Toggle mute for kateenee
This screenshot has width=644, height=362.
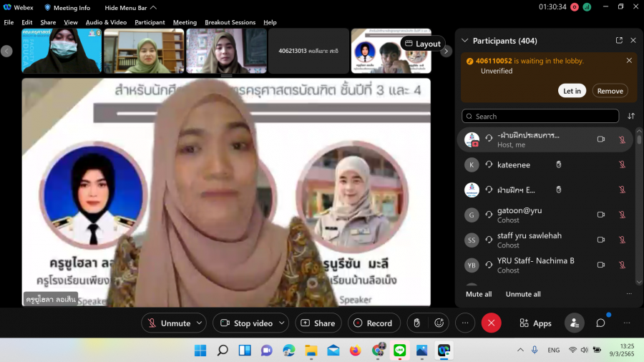click(622, 165)
